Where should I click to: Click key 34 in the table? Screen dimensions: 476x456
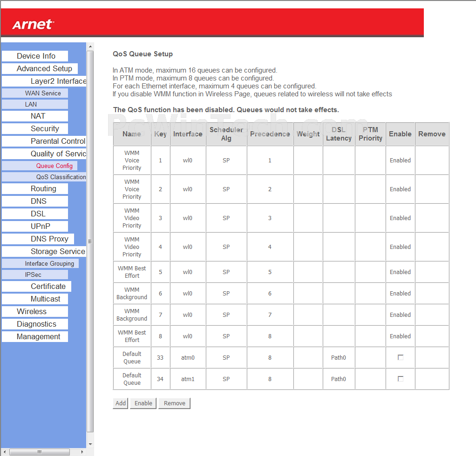(160, 379)
